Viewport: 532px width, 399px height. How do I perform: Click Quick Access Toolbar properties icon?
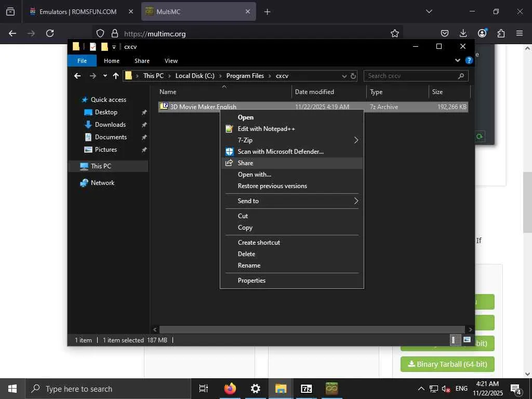(x=92, y=47)
